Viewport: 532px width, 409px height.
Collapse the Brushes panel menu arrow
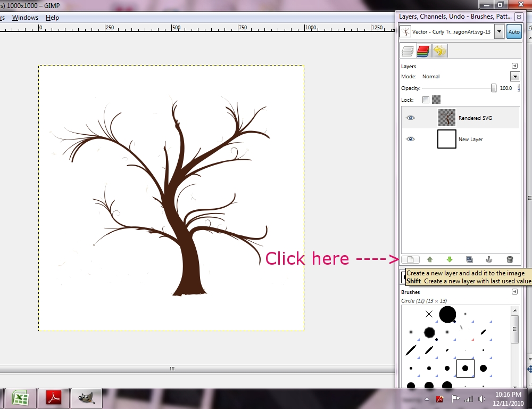pos(514,291)
